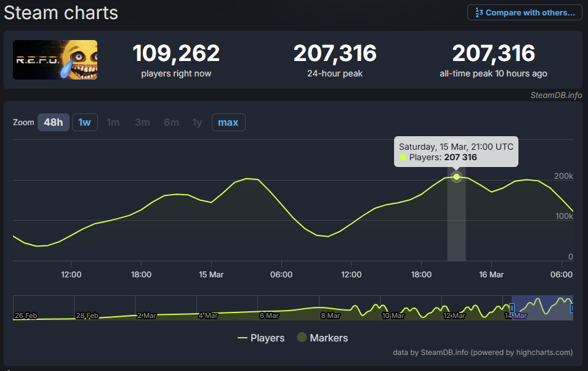The height and width of the screenshot is (371, 588).
Task: Click the Saturday, 15 Mar, 21:00 UTC tooltip
Action: tap(456, 152)
